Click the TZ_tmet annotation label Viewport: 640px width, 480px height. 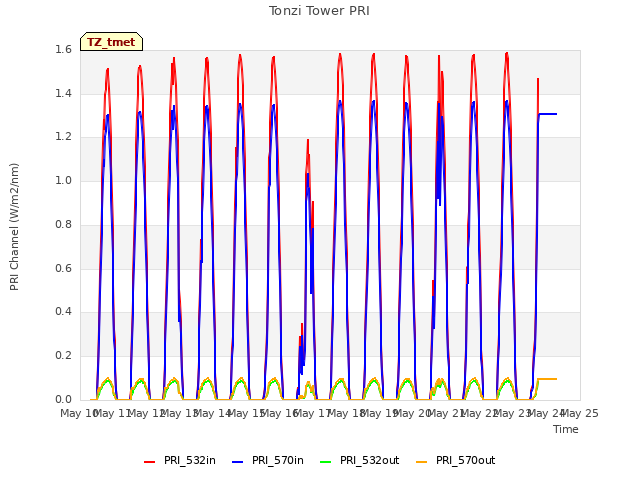pos(111,42)
